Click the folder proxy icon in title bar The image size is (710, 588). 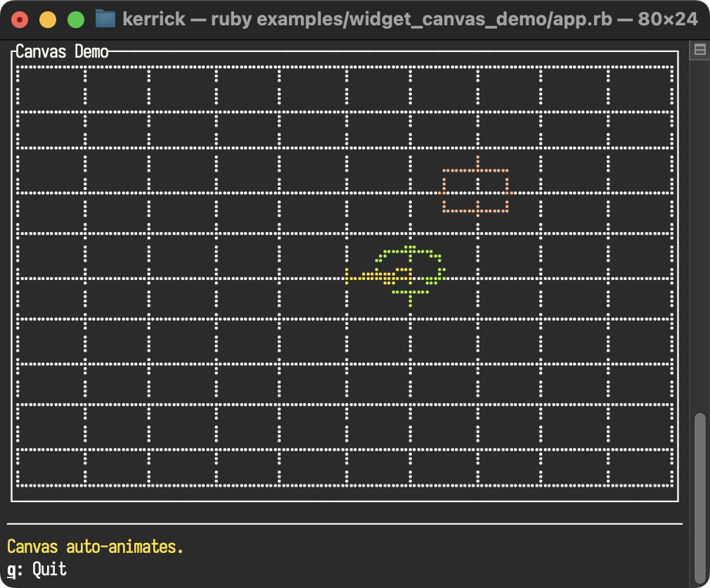coord(105,20)
